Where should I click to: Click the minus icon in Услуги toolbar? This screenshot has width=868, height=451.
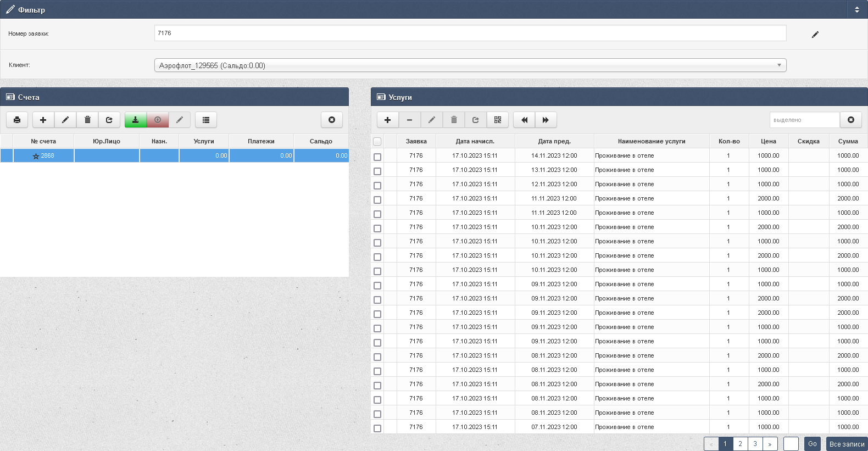(x=410, y=120)
